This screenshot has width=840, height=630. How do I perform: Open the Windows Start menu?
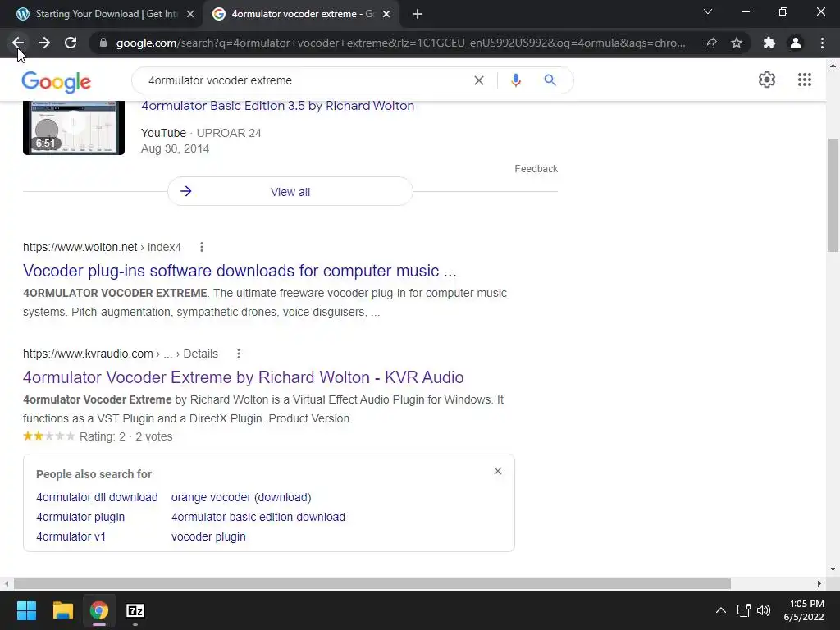(26, 610)
